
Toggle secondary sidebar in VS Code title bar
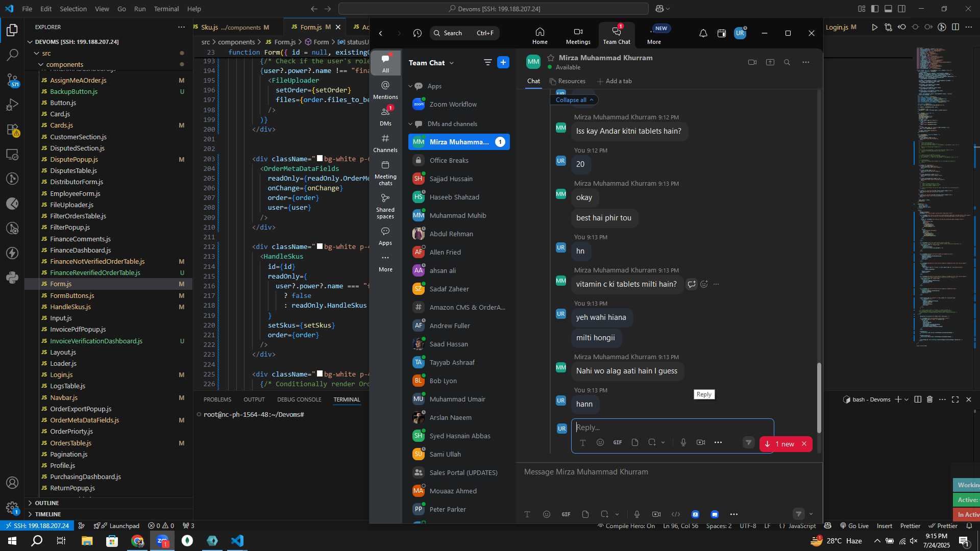pyautogui.click(x=902, y=9)
